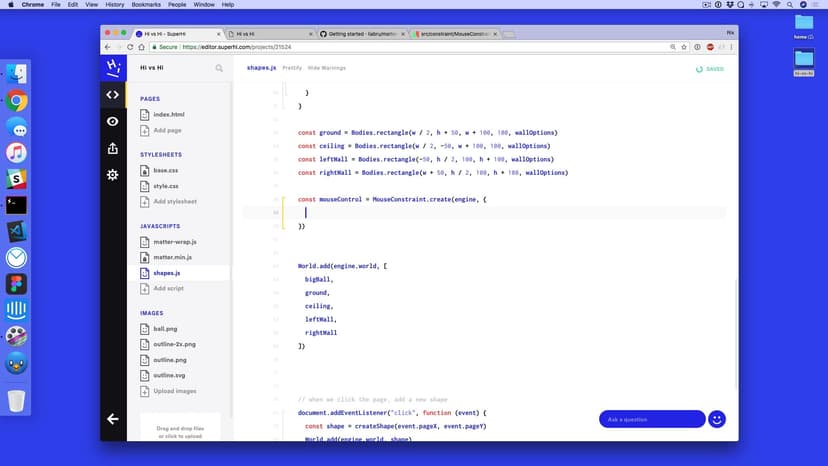Click the drag and drop upload area
The image size is (828, 466).
[178, 432]
